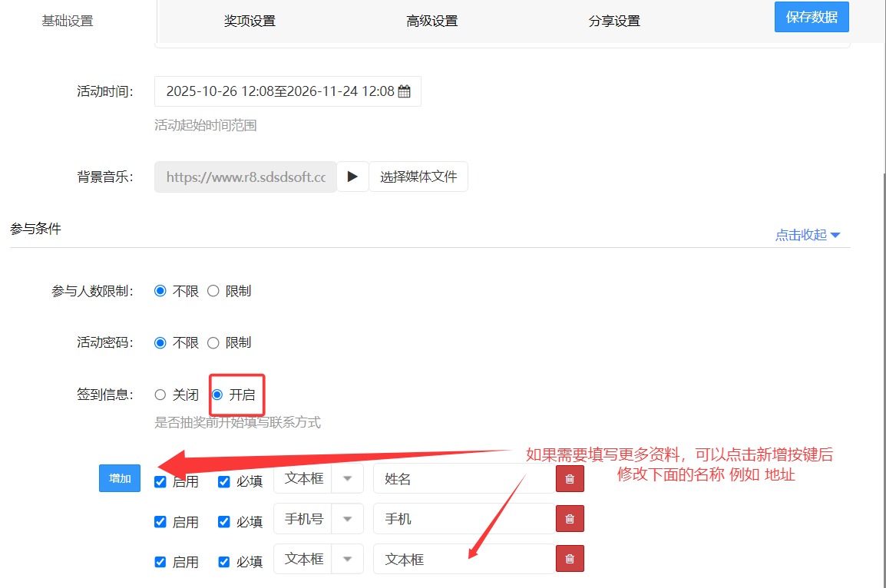Image resolution: width=886 pixels, height=588 pixels.
Task: Delete the 文本框 field row with trash icon
Action: point(570,559)
